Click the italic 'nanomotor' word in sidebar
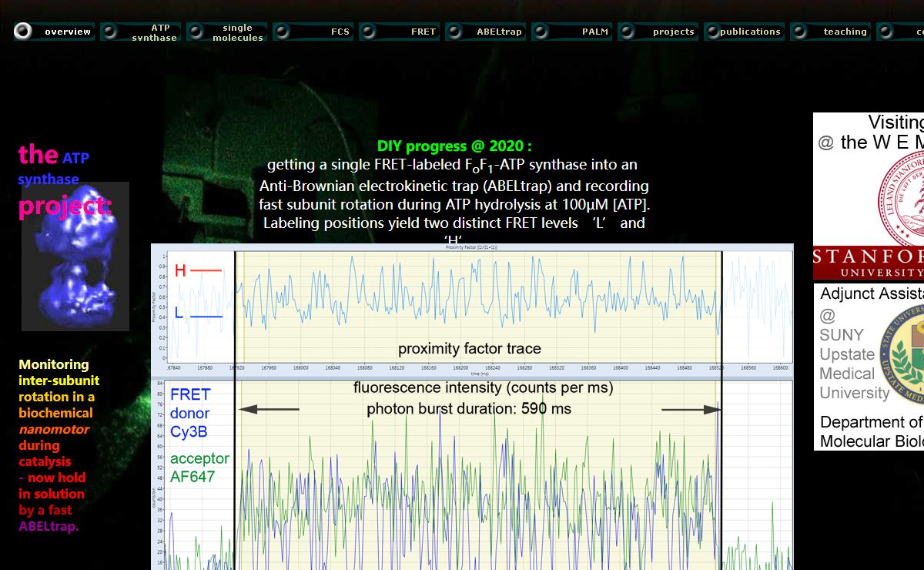 54,429
